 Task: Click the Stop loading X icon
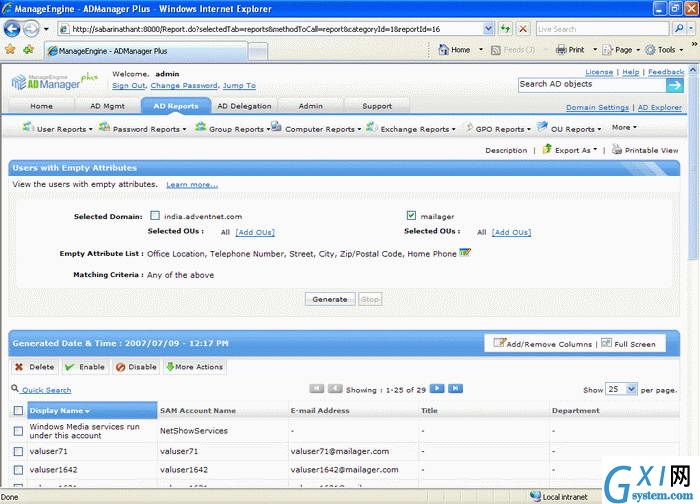[523, 29]
